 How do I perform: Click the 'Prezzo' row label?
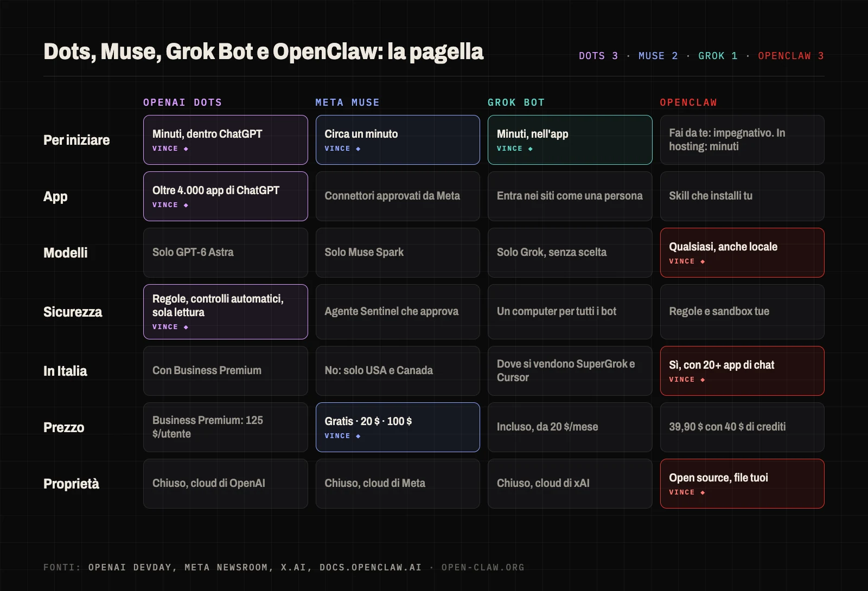tap(63, 427)
